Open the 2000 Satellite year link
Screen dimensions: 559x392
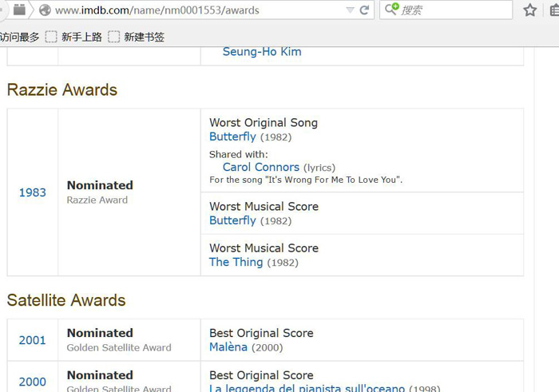pos(33,382)
